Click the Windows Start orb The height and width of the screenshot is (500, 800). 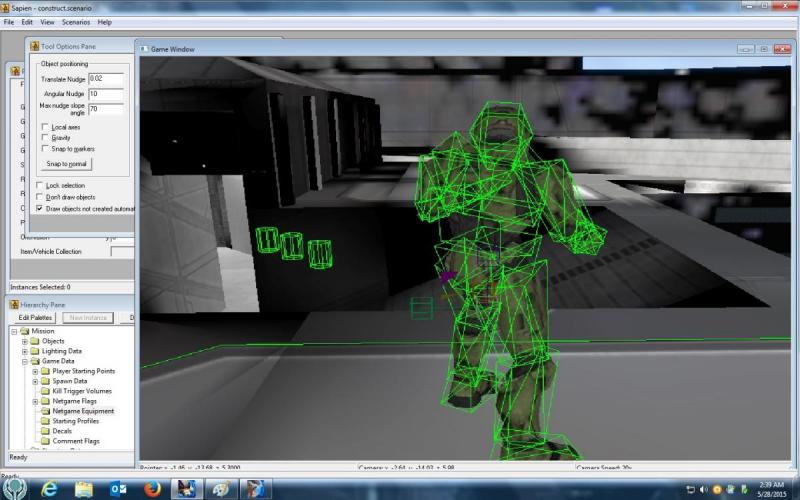tap(14, 489)
